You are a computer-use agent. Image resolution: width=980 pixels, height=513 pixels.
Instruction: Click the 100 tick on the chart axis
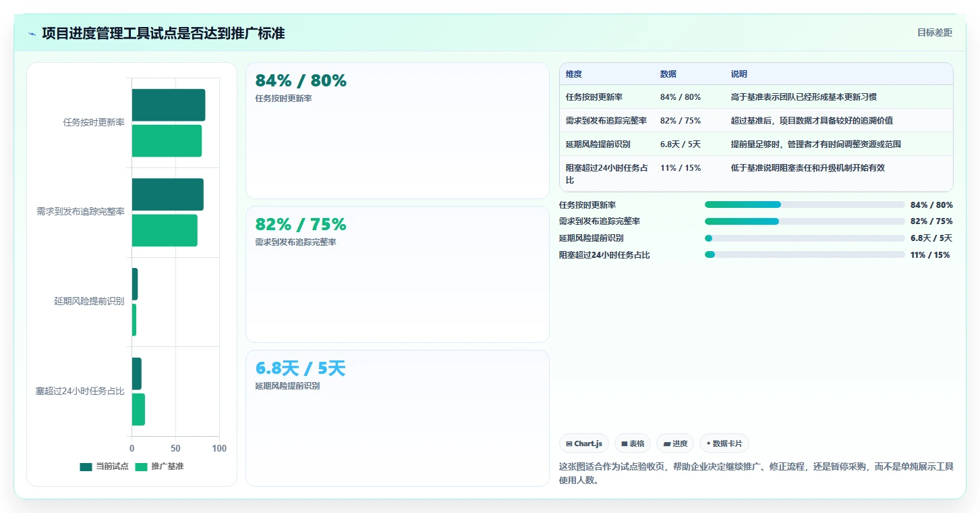(219, 448)
